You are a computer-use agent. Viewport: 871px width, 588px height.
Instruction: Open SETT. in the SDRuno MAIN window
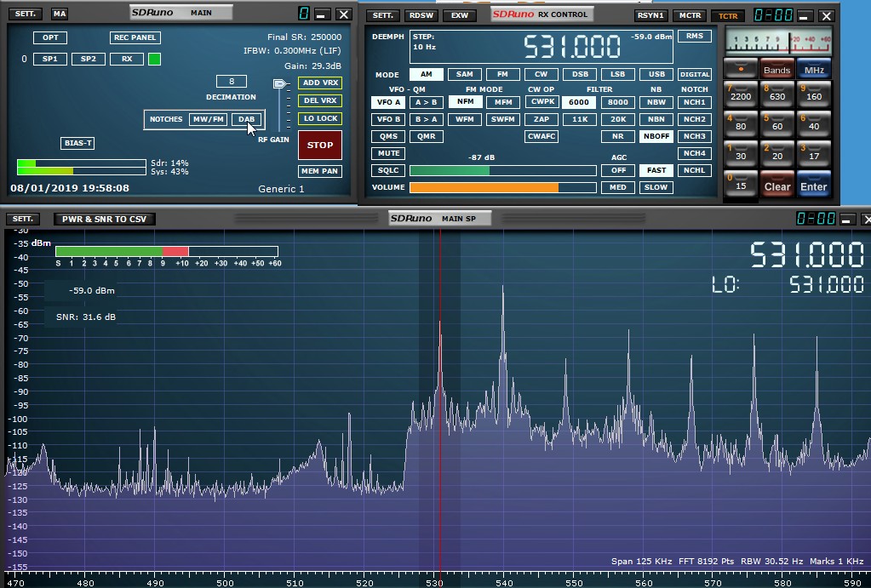click(26, 14)
